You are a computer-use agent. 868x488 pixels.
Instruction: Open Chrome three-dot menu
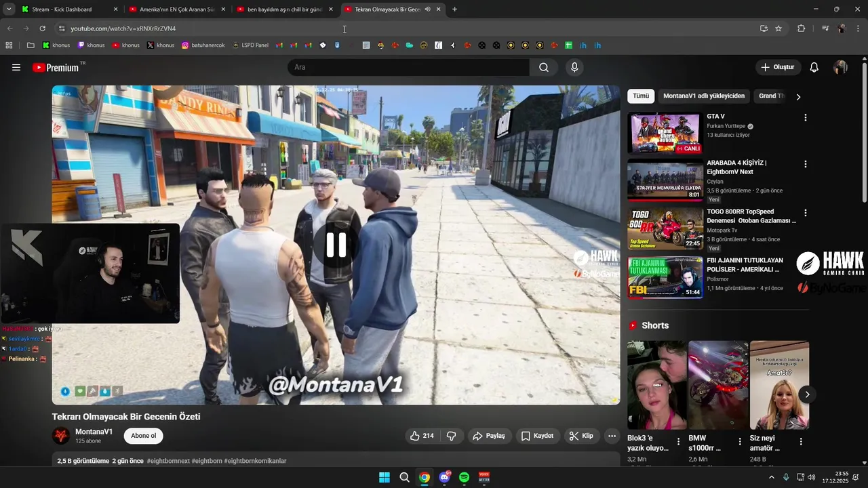coord(859,28)
